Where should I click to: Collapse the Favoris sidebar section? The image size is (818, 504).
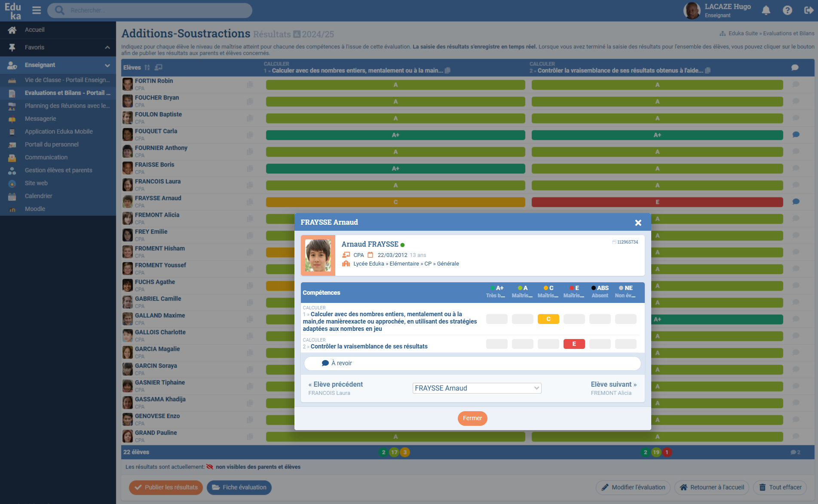(x=107, y=47)
